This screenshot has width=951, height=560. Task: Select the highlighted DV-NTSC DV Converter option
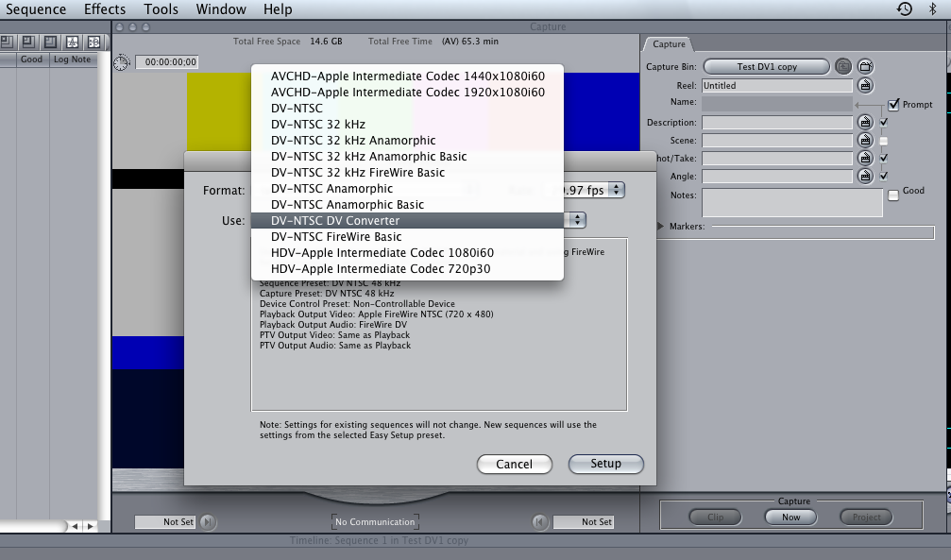(x=407, y=221)
